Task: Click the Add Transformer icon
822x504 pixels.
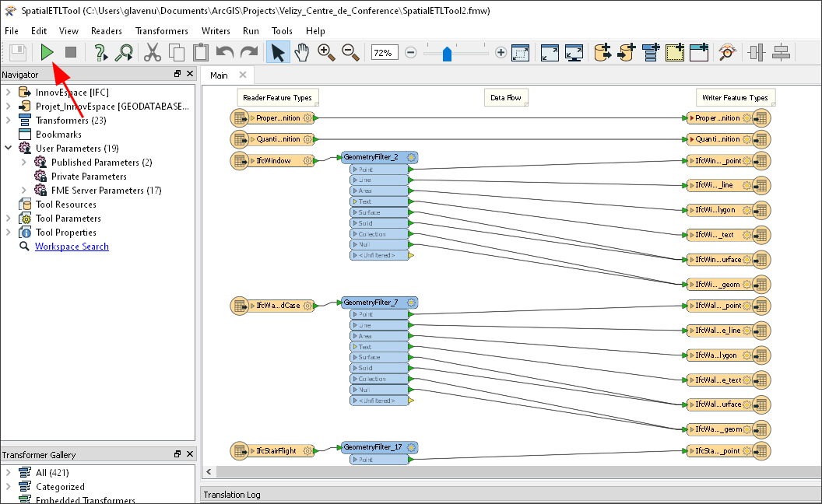Action: pos(651,52)
